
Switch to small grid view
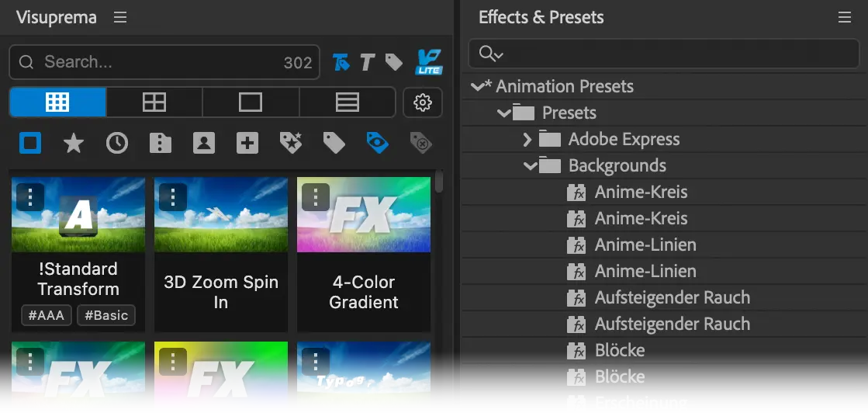[57, 102]
